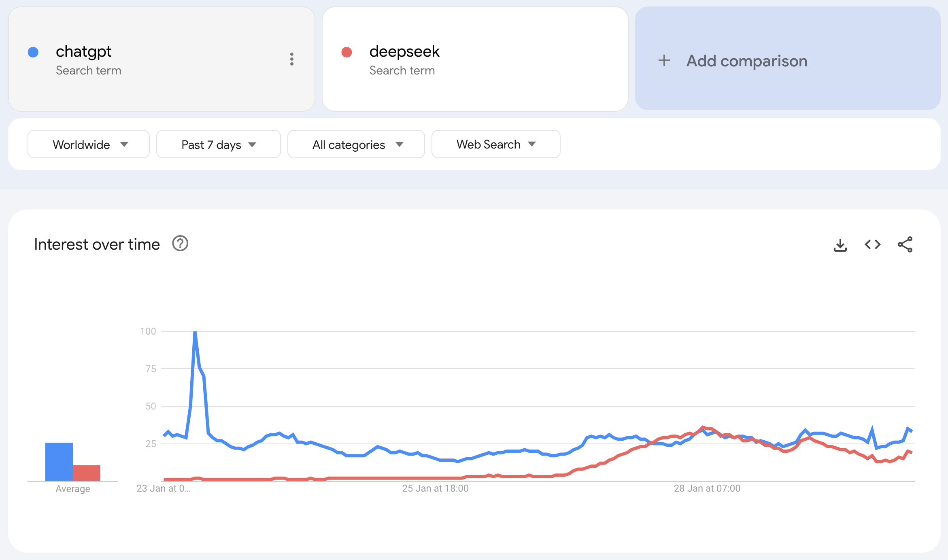Click 'Search term' under deepseek

pyautogui.click(x=402, y=70)
